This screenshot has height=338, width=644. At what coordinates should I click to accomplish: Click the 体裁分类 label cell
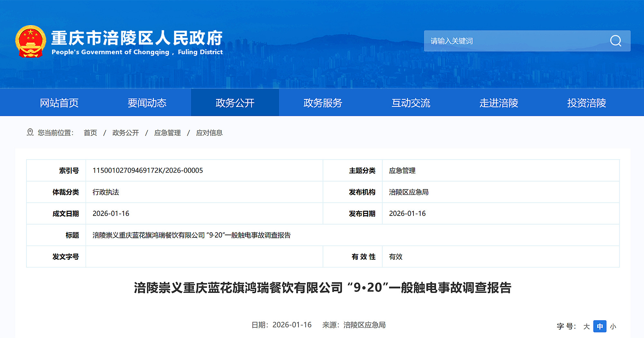(56, 192)
